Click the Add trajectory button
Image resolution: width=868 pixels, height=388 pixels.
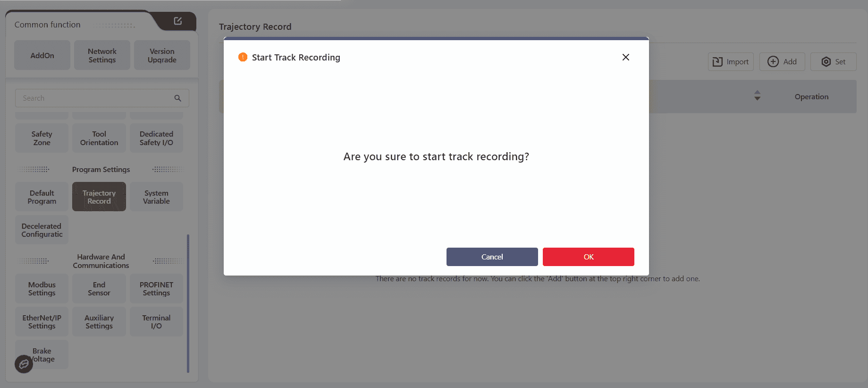pos(782,62)
